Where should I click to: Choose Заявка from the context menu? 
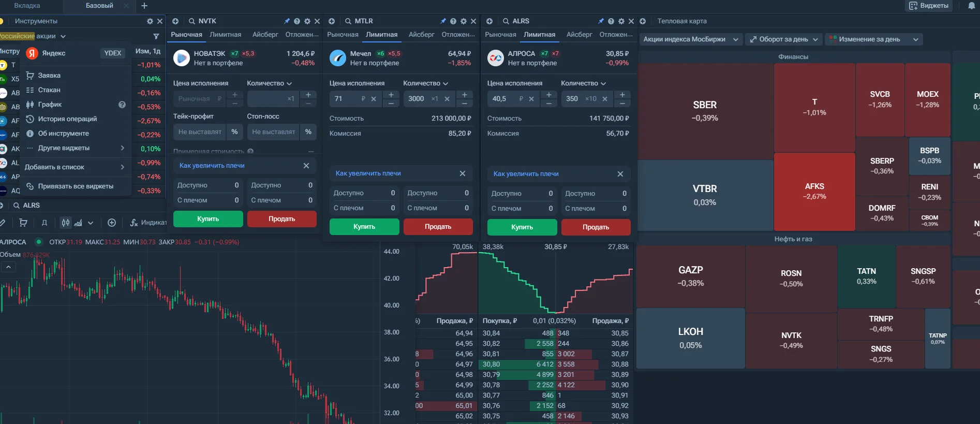[x=75, y=76]
